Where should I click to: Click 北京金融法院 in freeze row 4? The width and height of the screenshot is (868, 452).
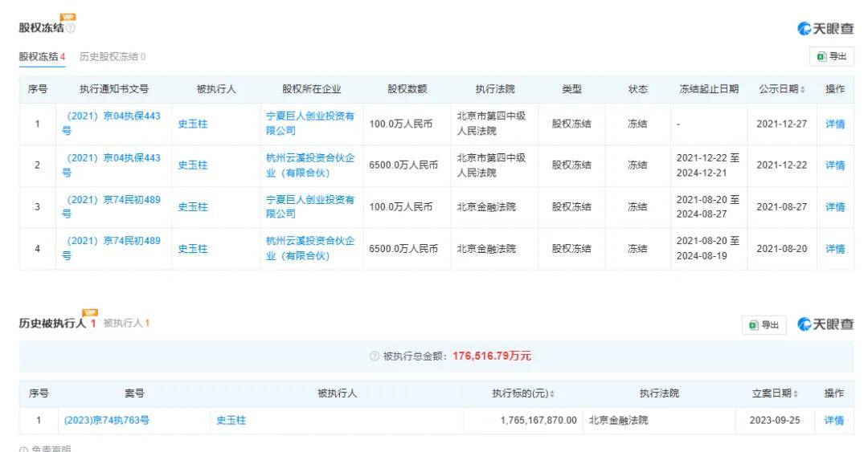486,249
